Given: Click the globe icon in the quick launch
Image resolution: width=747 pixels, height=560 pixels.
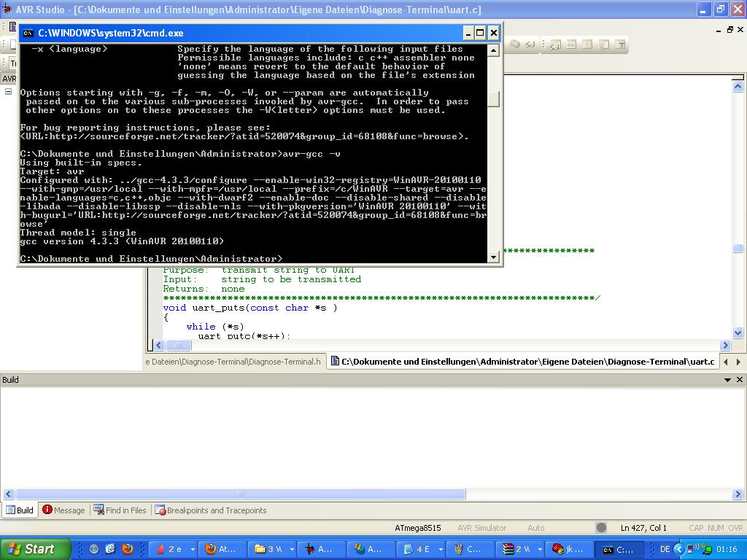Looking at the screenshot, I should tap(94, 549).
